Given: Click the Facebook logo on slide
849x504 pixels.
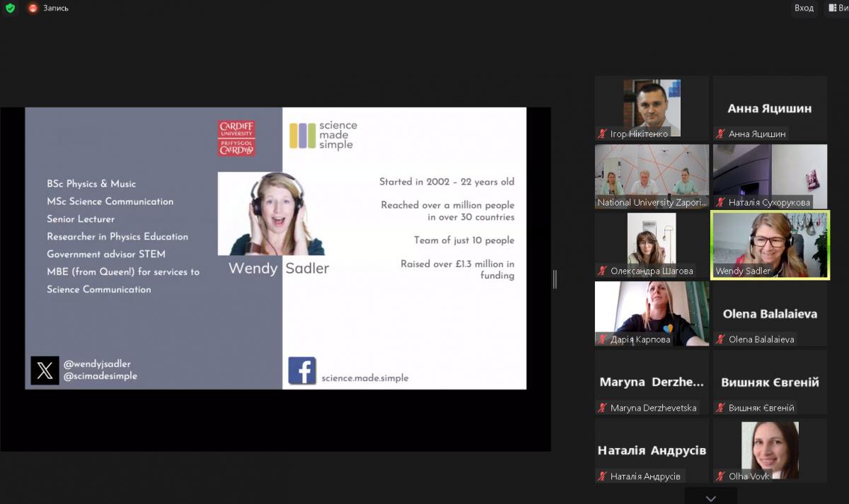Looking at the screenshot, I should pyautogui.click(x=302, y=370).
